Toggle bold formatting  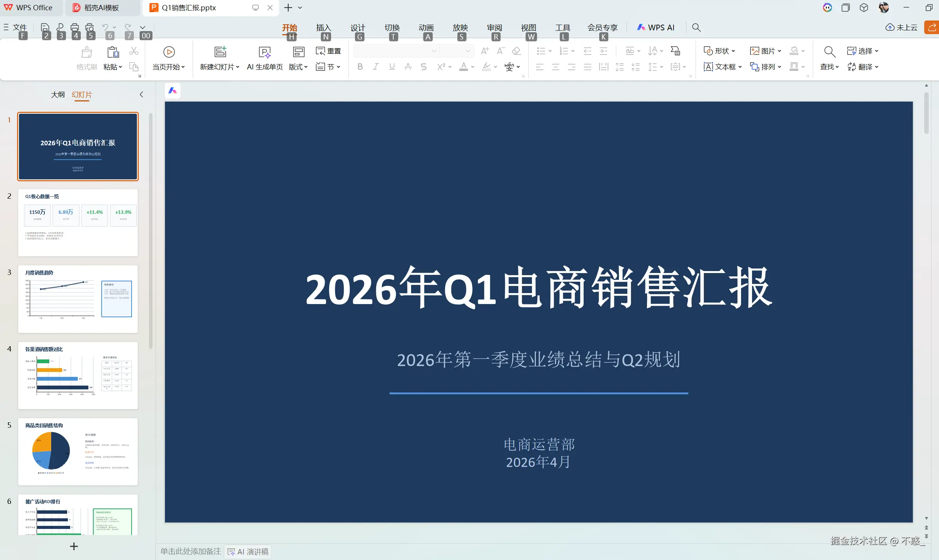click(360, 67)
